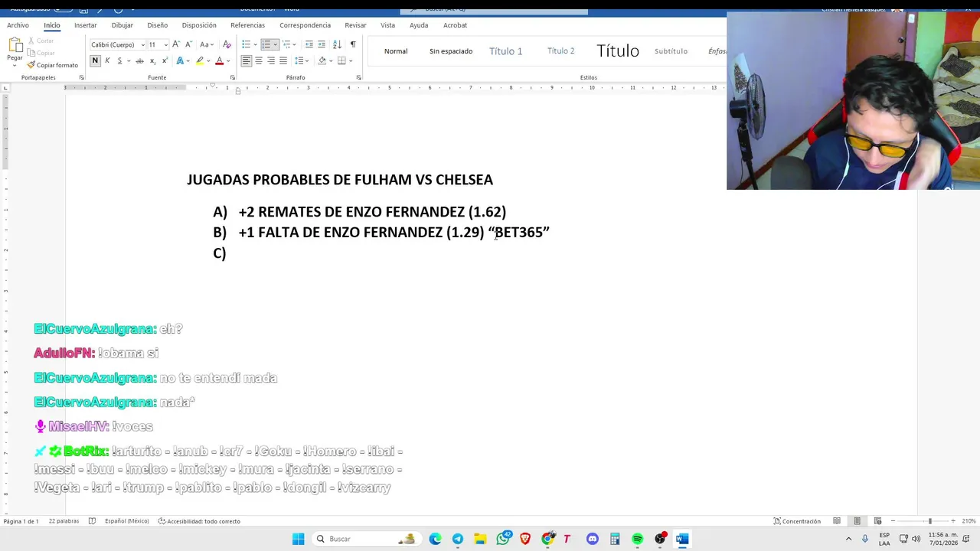
Task: Click the Pegar paste icon
Action: coord(15,45)
